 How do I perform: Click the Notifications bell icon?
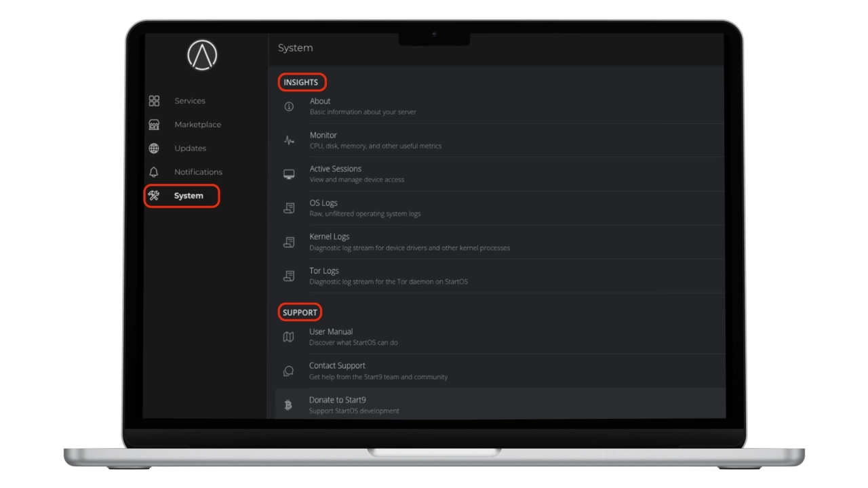point(154,172)
